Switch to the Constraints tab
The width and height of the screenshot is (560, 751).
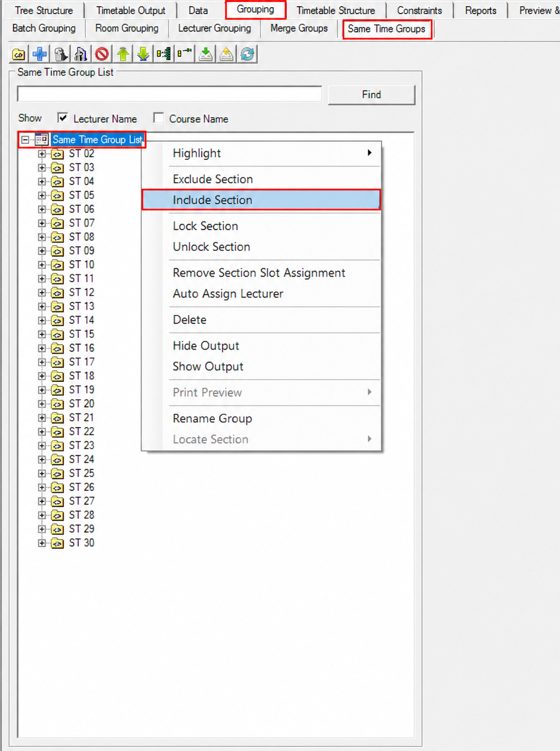(419, 10)
